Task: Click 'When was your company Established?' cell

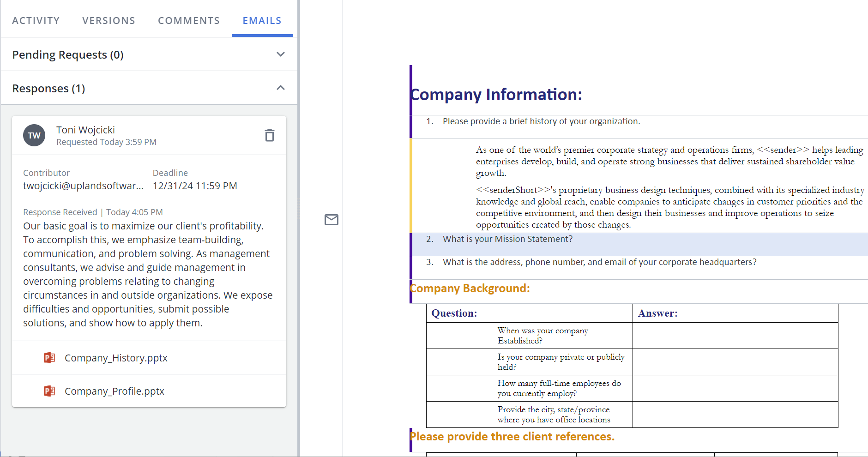Action: 530,336
